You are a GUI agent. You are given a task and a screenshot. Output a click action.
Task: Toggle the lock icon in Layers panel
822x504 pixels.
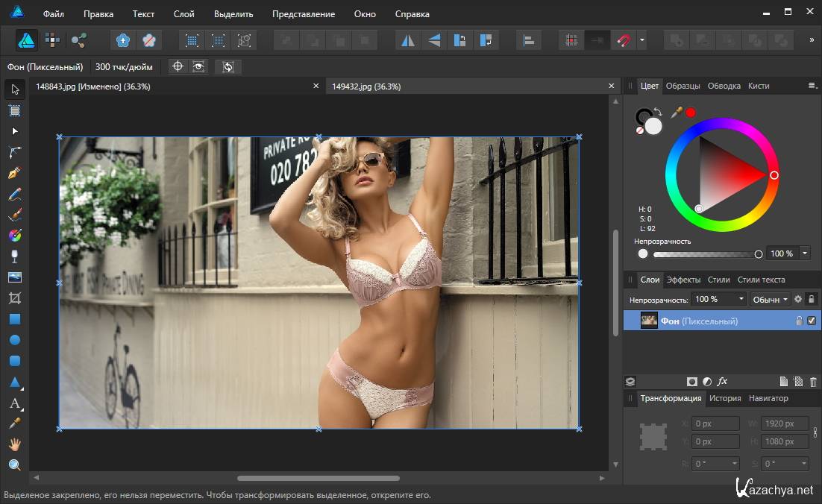(x=812, y=299)
